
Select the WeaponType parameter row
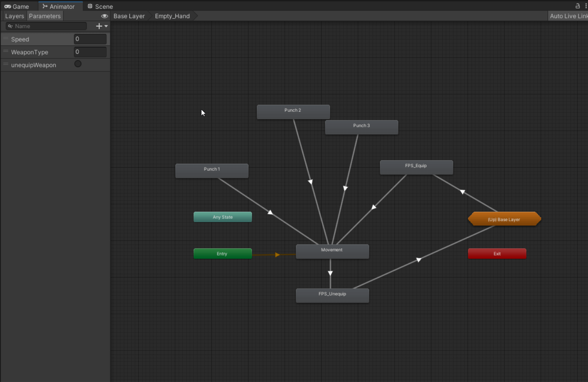55,52
